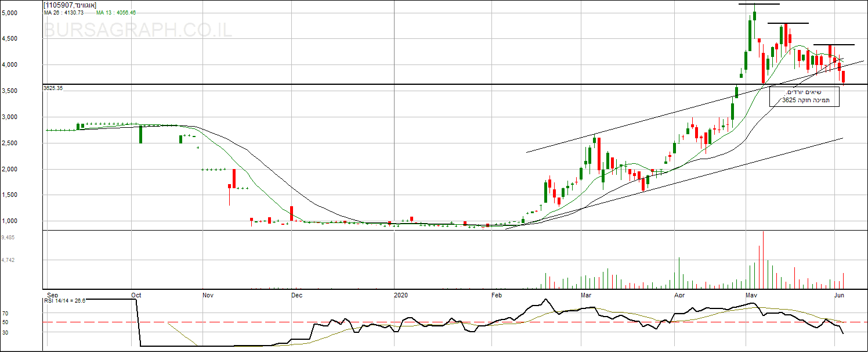Click the May date label
This screenshot has width=868, height=352.
point(753,295)
